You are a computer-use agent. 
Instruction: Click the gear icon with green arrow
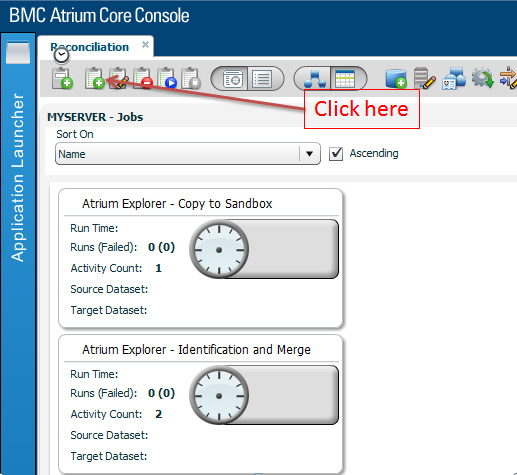pos(482,78)
